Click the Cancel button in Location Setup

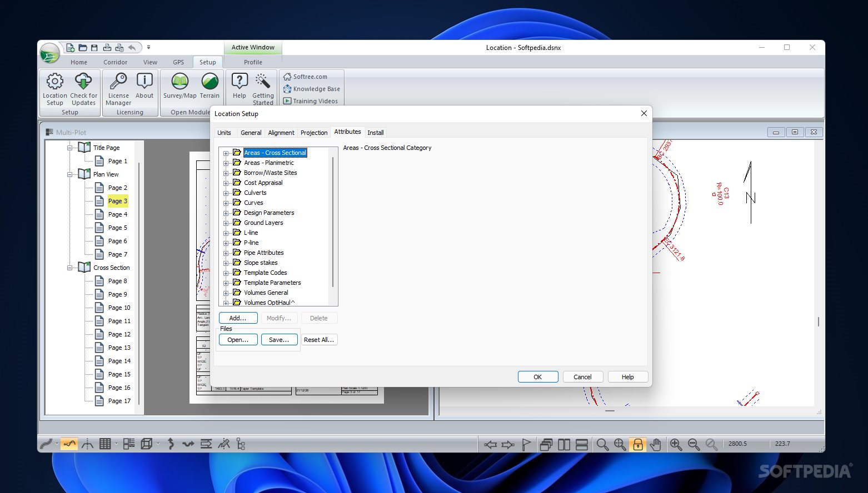582,377
